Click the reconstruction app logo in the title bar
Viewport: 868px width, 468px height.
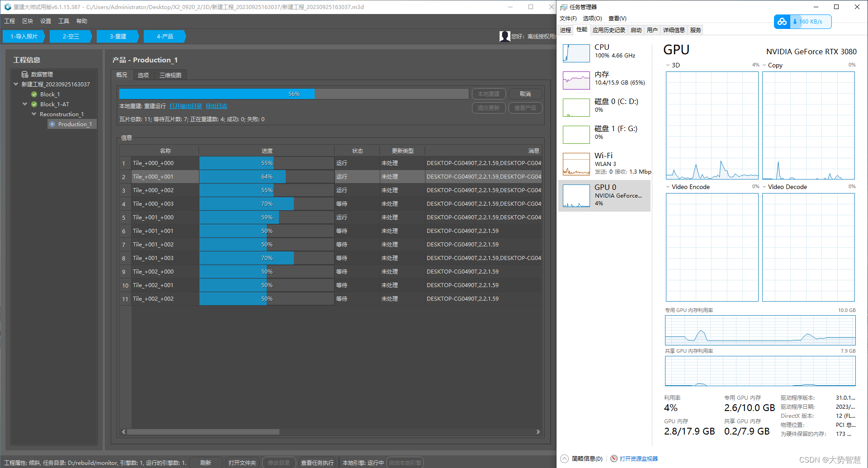click(x=7, y=7)
